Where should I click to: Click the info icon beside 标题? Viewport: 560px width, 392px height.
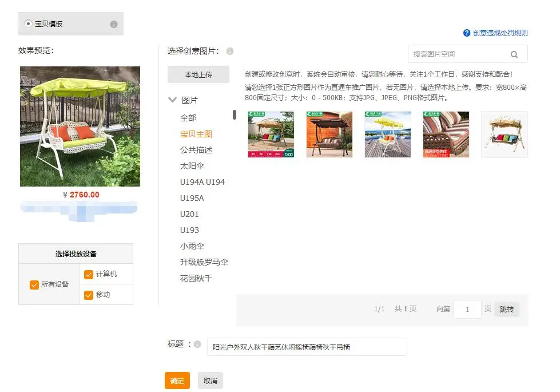tap(197, 344)
